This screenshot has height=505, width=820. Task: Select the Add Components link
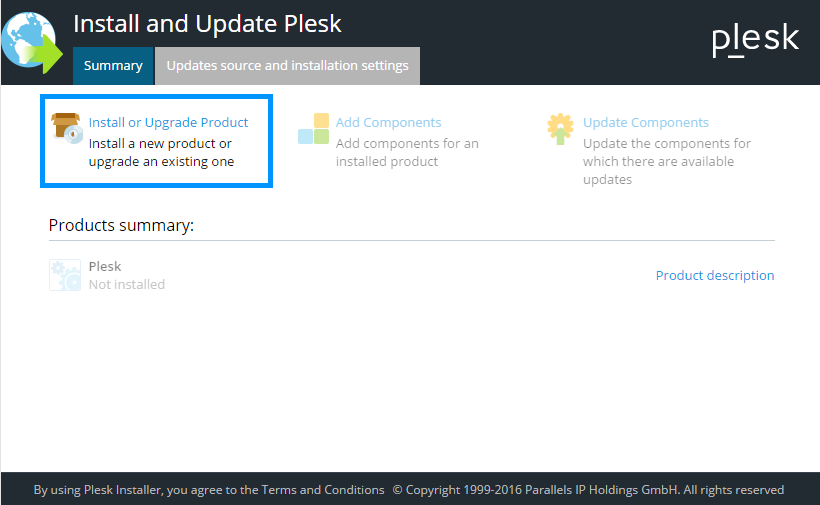[388, 122]
